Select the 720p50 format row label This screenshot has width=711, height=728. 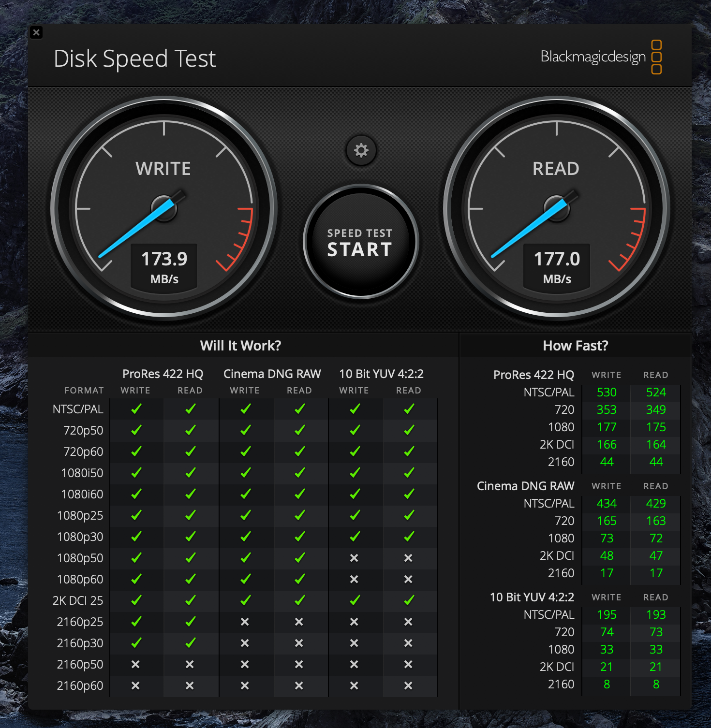tap(83, 430)
